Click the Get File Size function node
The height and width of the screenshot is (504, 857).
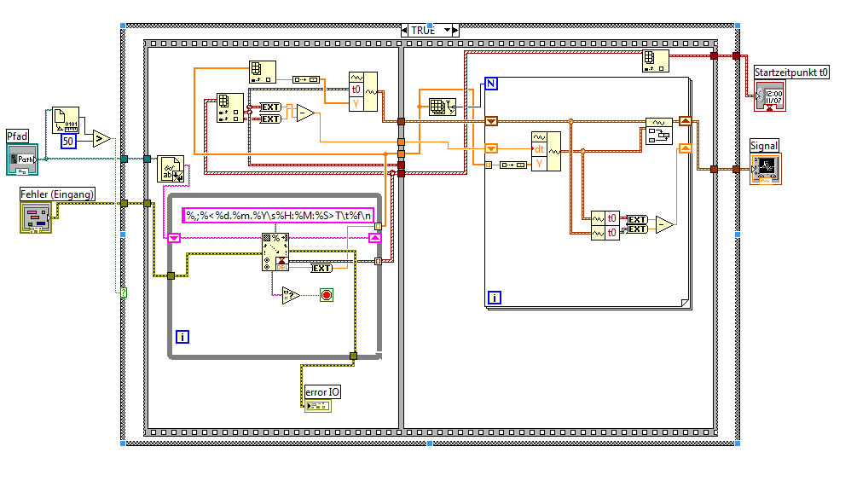point(66,120)
